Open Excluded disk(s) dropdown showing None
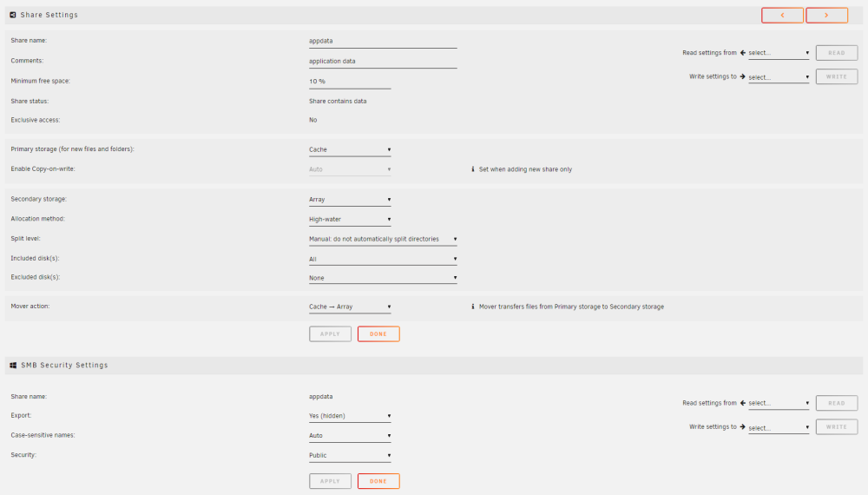The height and width of the screenshot is (495, 868). click(x=383, y=278)
